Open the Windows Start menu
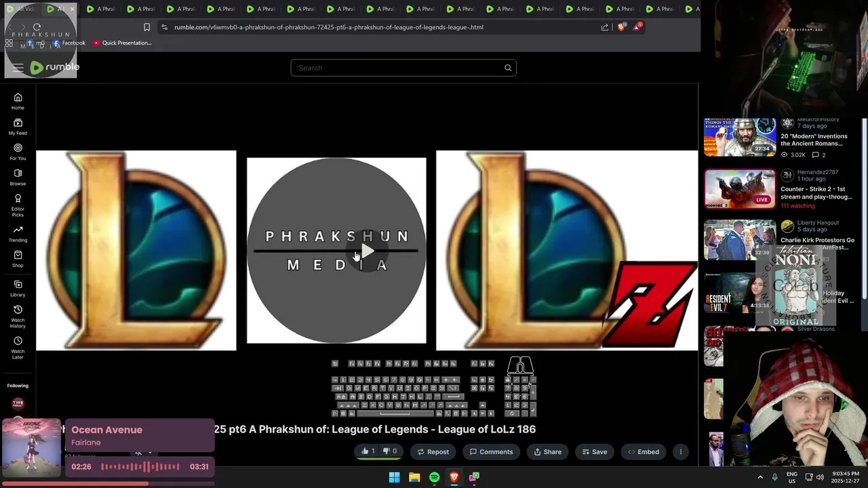Viewport: 868px width, 488px height. 394,477
